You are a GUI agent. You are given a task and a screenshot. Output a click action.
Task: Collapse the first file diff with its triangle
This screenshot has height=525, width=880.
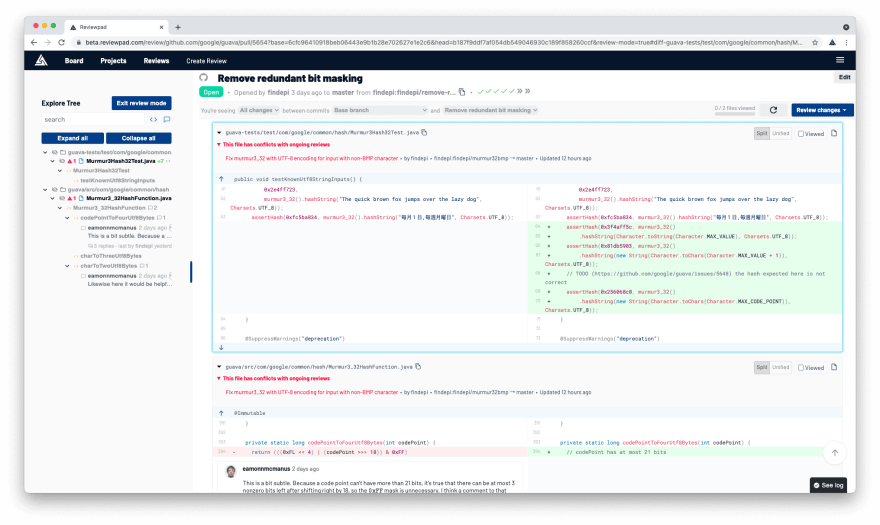coord(219,133)
